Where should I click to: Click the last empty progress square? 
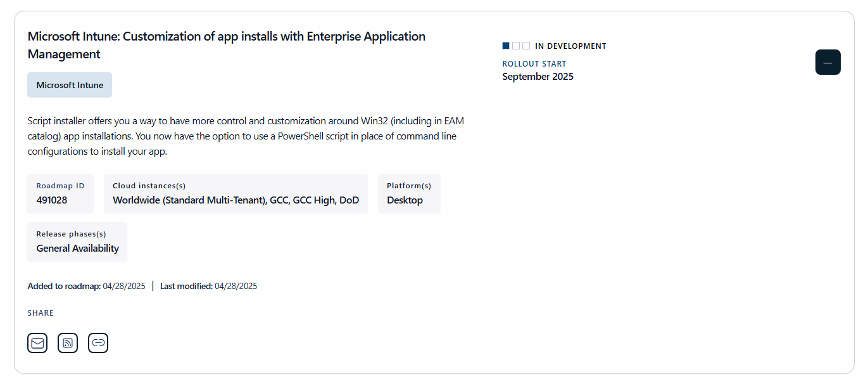(526, 46)
